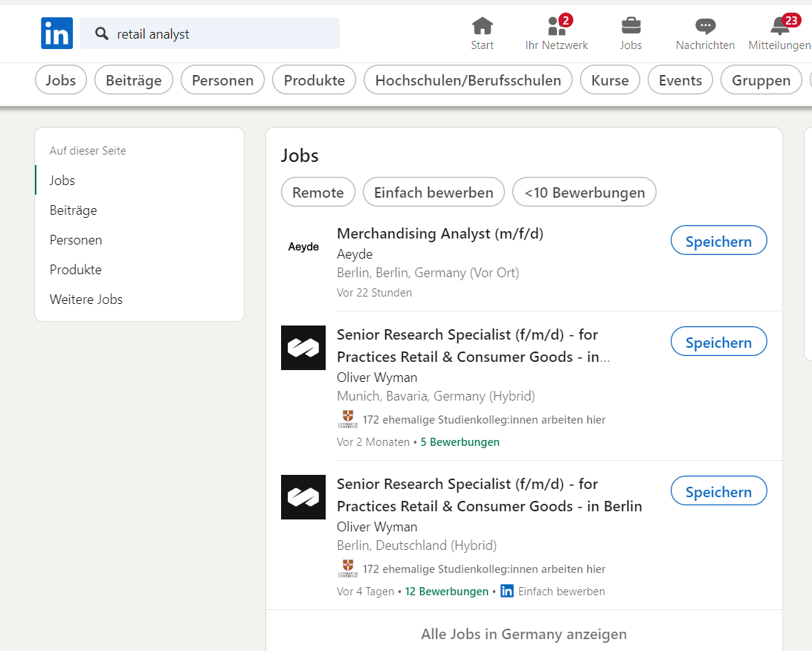Screen dimensions: 812x651
Task: Click the university badge beside alumni count
Action: (x=347, y=418)
